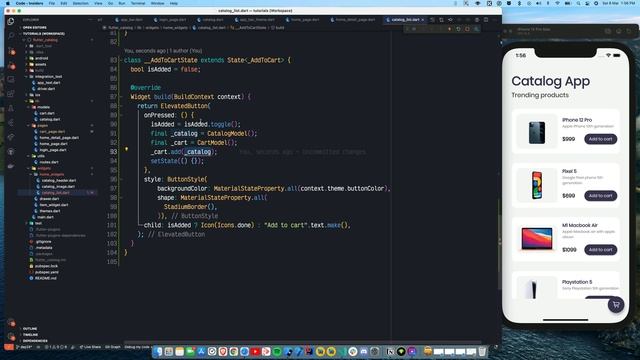Add Pixel 5 to cart
The width and height of the screenshot is (640, 360).
(600, 196)
